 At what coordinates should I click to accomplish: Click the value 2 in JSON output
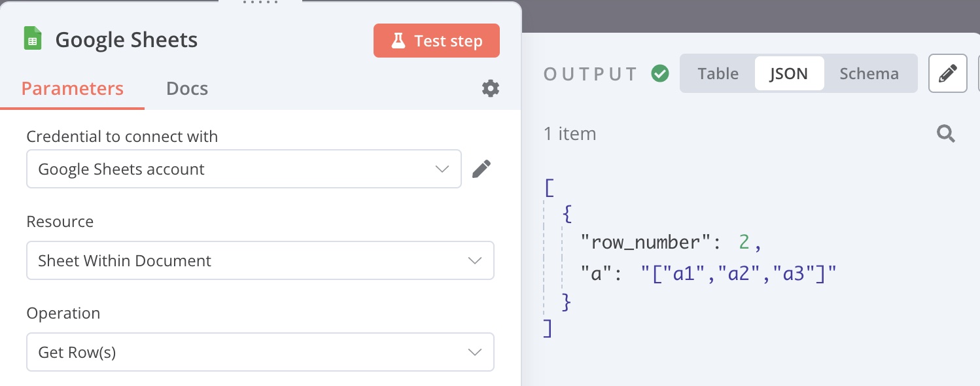(x=744, y=243)
